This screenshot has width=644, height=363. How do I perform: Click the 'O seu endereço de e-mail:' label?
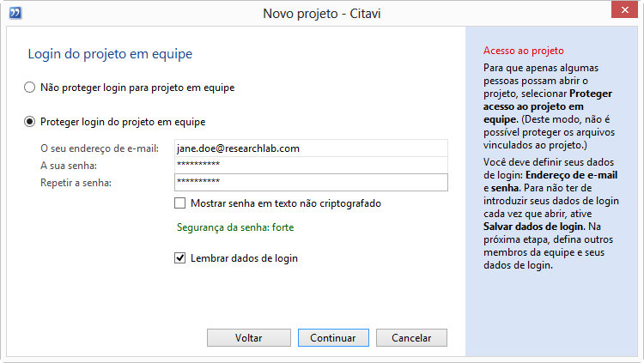(x=100, y=148)
